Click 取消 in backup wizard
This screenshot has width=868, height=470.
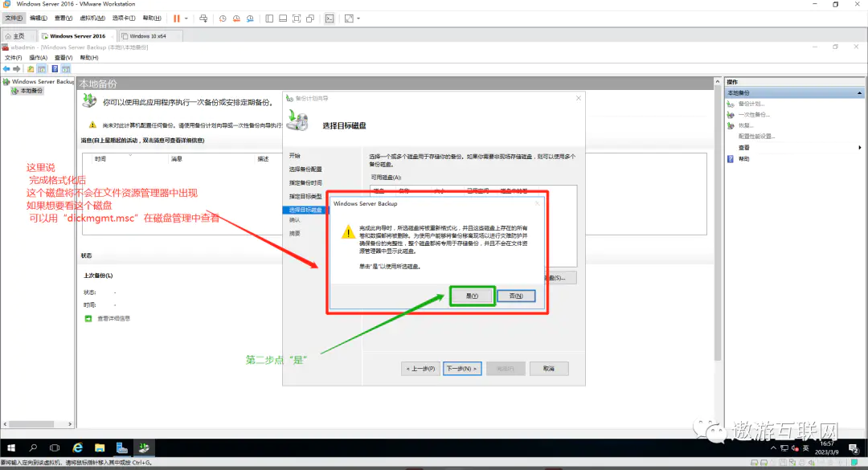549,369
